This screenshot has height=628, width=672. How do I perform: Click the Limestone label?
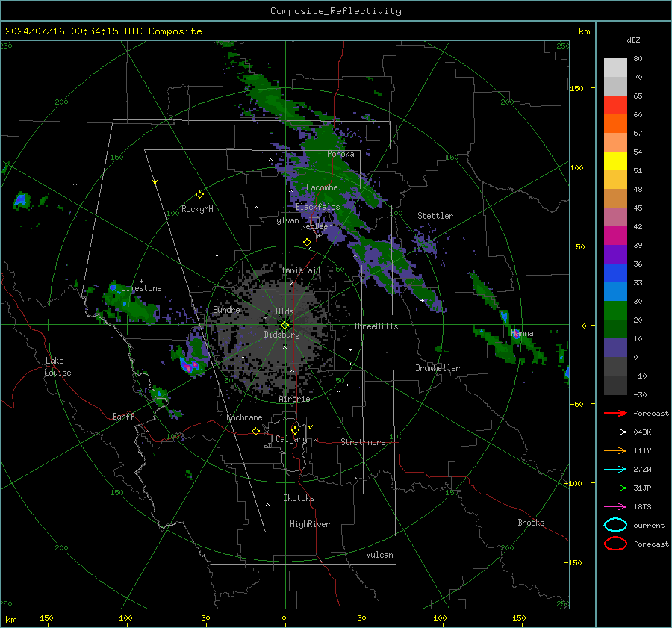(x=141, y=288)
